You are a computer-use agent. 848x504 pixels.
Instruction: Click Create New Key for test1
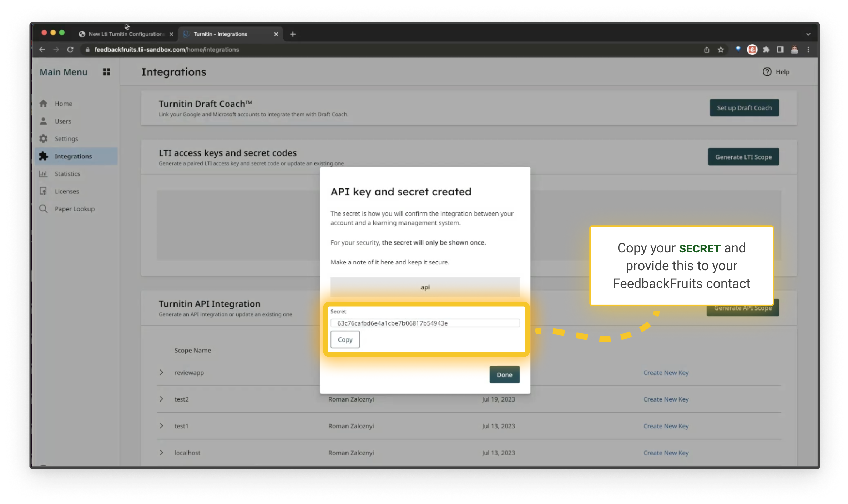click(666, 426)
